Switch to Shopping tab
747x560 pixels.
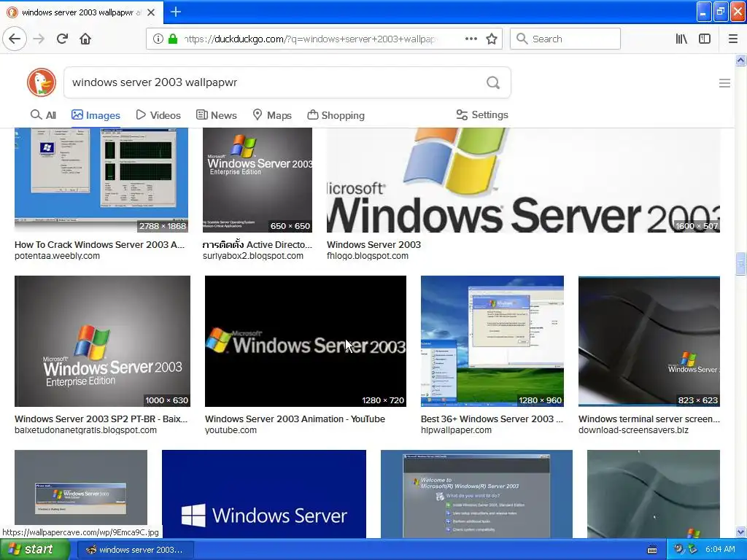tap(336, 115)
